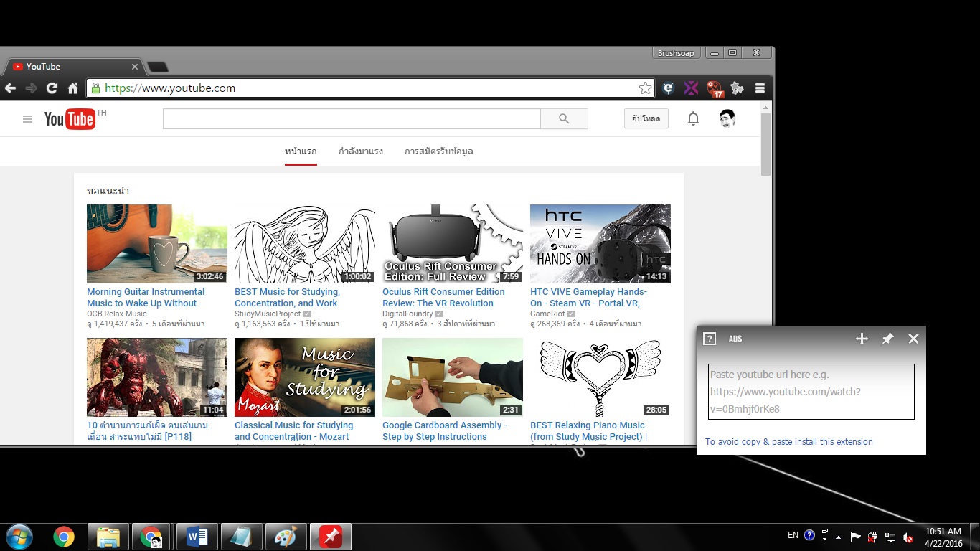980x551 pixels.
Task: Close the floating YouTube widget
Action: (x=913, y=339)
